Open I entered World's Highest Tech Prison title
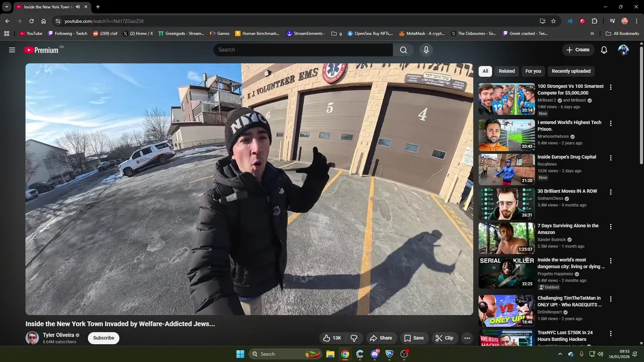The width and height of the screenshot is (644, 362). (570, 126)
